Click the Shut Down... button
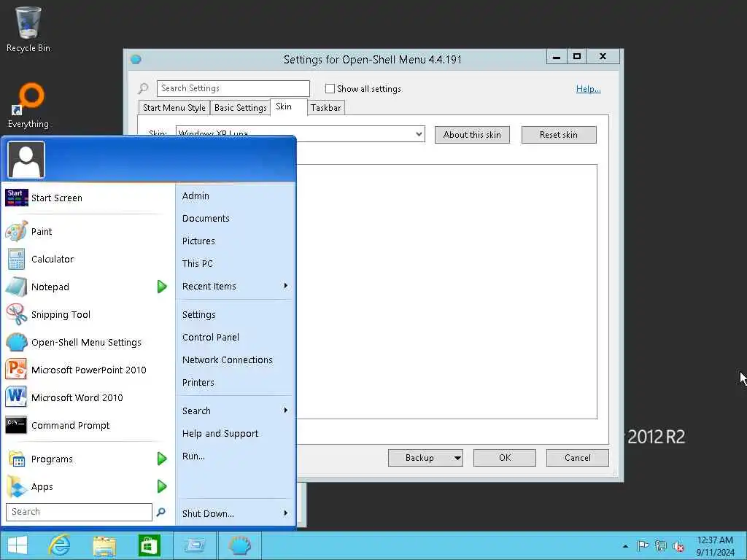747x560 pixels. [208, 514]
